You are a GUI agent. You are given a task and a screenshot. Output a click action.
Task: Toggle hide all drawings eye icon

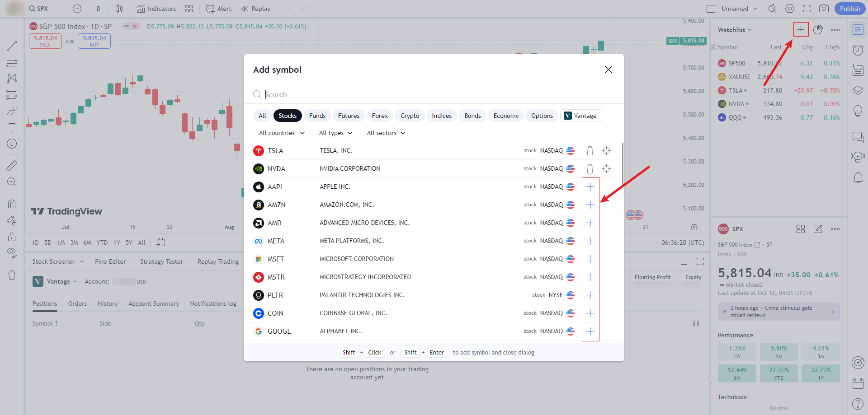coord(12,252)
